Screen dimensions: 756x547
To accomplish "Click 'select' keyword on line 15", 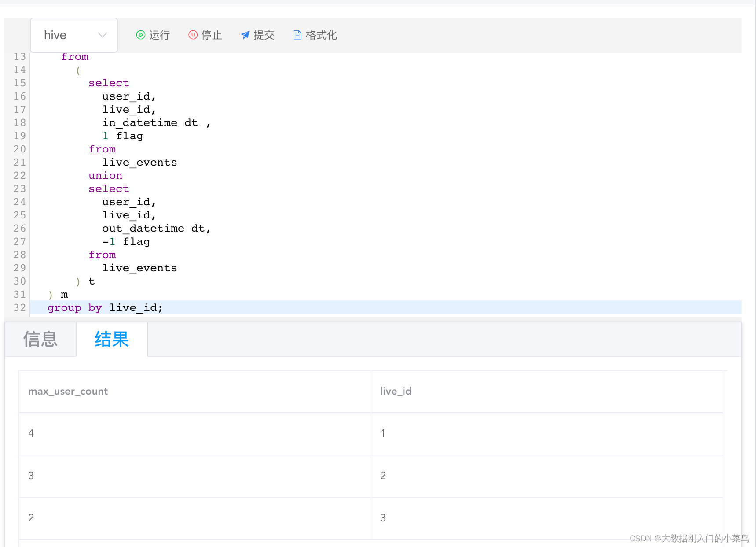I will (x=109, y=83).
